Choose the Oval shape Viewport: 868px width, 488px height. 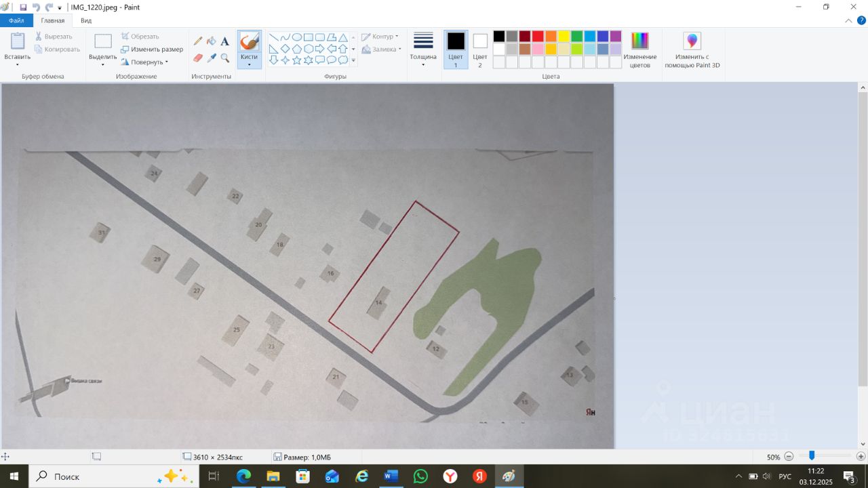[x=297, y=37]
